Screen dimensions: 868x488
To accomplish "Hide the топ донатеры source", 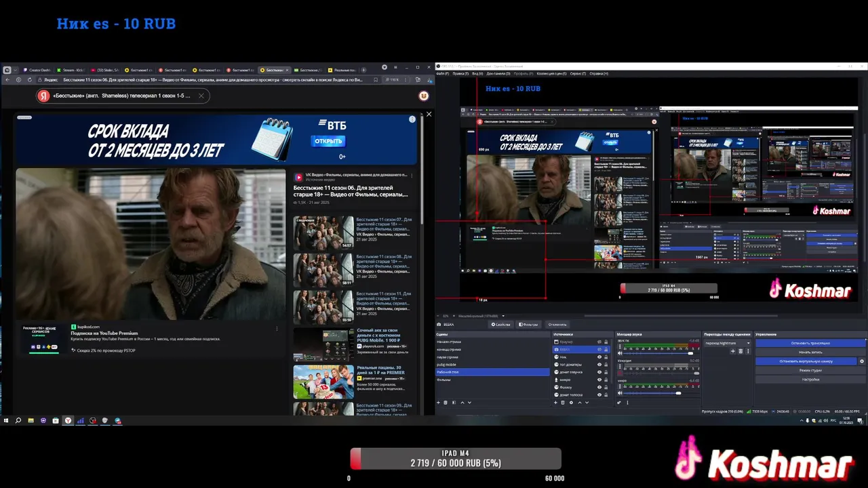I will 599,365.
